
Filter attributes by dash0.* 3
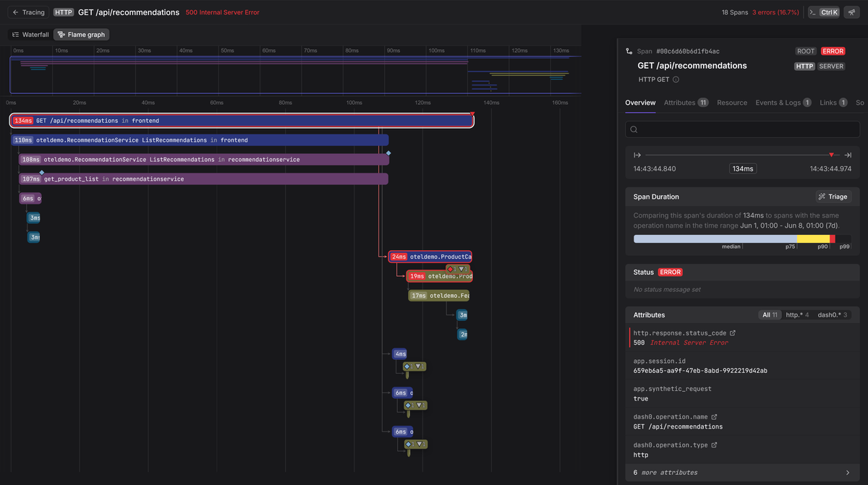(833, 315)
